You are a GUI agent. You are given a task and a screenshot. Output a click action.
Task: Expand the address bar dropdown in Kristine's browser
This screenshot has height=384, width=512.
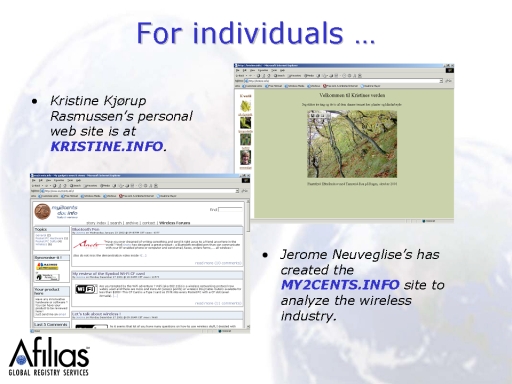(x=441, y=81)
